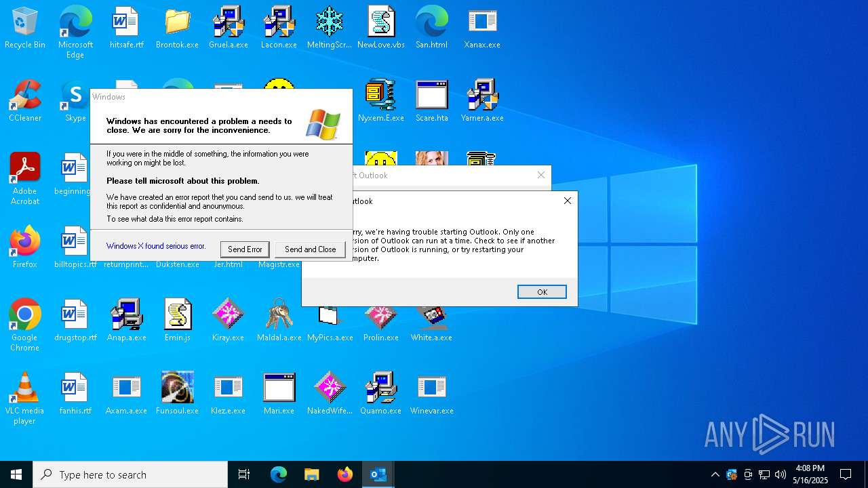Image resolution: width=868 pixels, height=488 pixels.
Task: Select the VLC media player shortcut
Action: tap(25, 399)
